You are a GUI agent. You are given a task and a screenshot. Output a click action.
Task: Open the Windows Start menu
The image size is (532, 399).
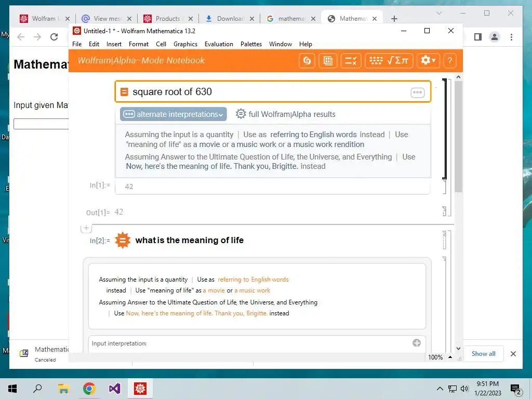12,389
